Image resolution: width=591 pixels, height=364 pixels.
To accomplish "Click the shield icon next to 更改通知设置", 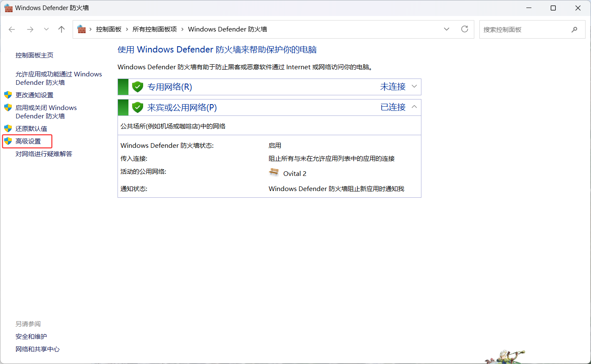I will click(8, 95).
